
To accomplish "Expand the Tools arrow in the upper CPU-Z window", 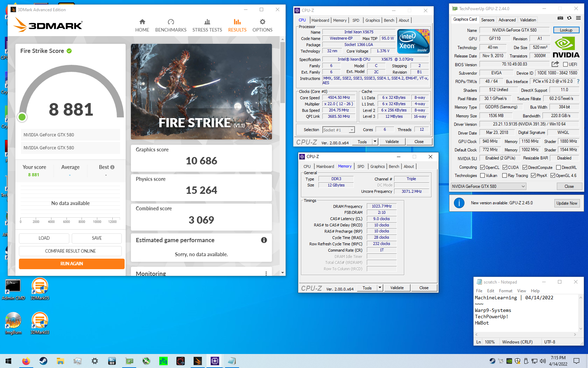I will click(x=375, y=142).
